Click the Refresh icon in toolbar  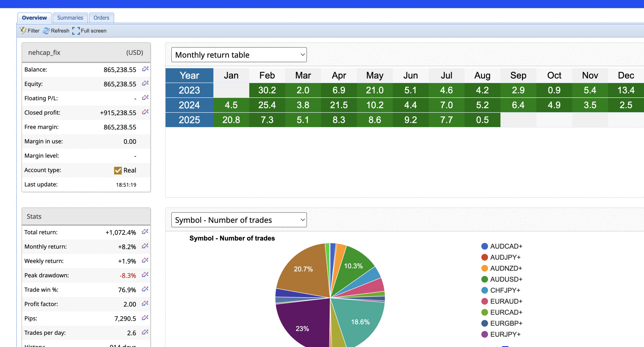click(46, 31)
